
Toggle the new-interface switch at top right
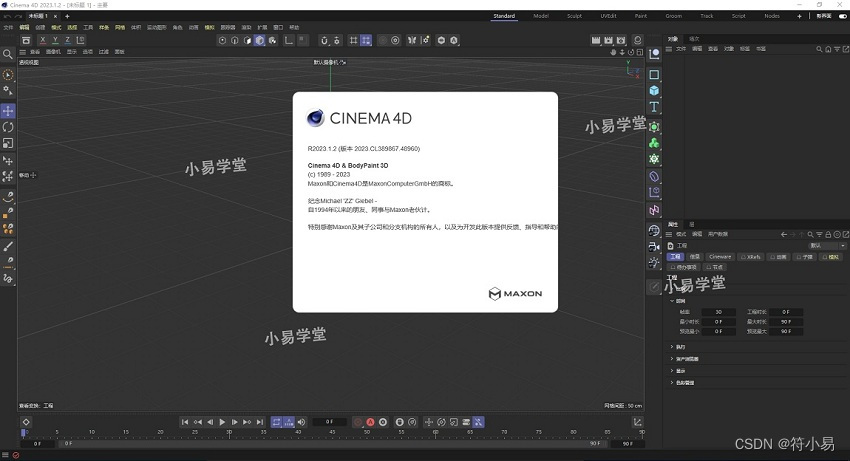[843, 16]
